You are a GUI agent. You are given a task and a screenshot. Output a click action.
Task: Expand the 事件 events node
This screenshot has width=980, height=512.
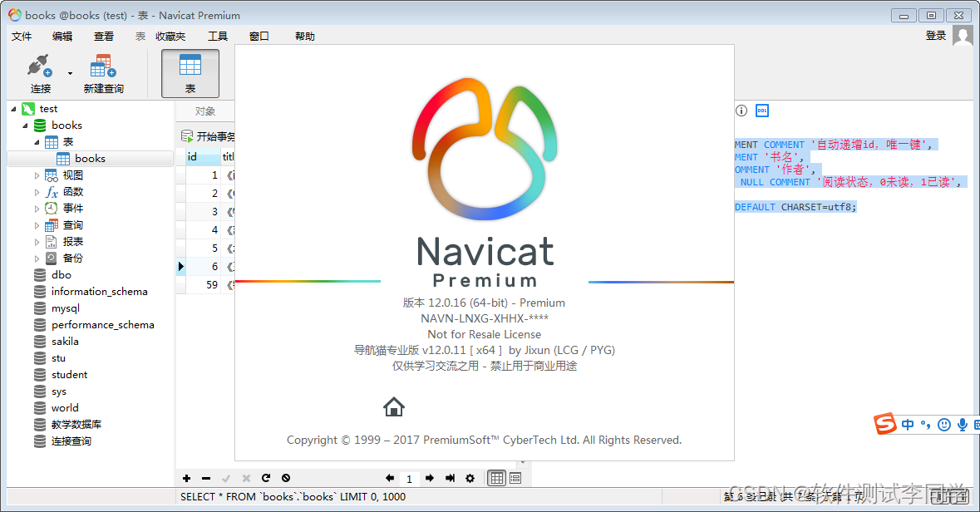(37, 209)
